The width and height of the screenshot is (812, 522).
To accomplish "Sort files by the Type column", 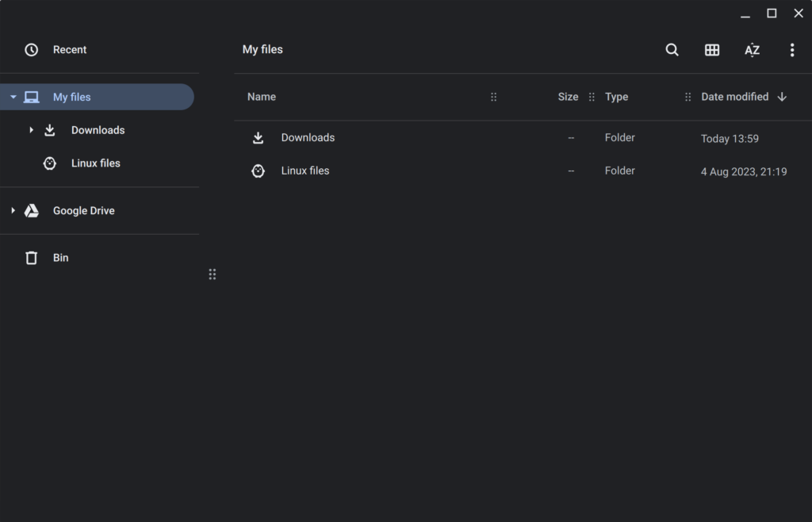I will click(617, 96).
